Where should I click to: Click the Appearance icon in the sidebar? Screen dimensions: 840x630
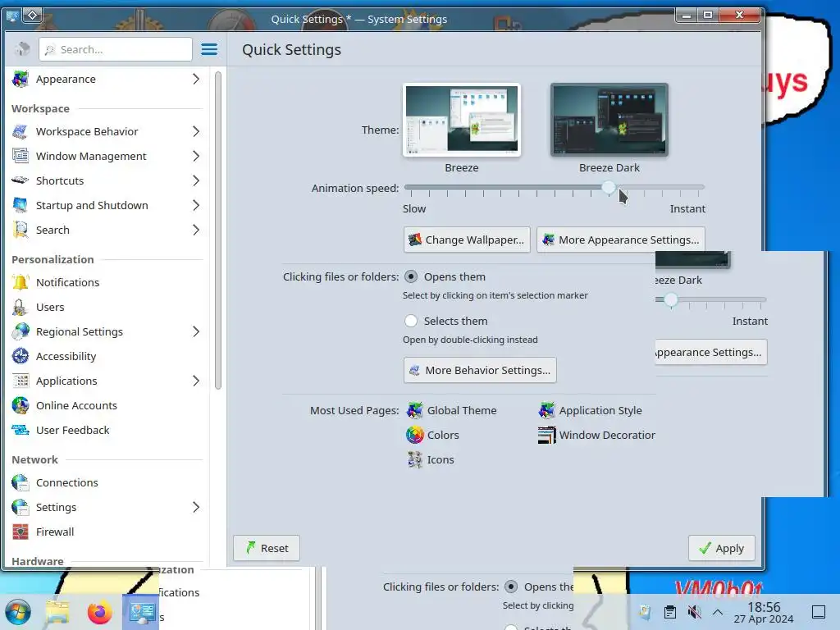21,79
